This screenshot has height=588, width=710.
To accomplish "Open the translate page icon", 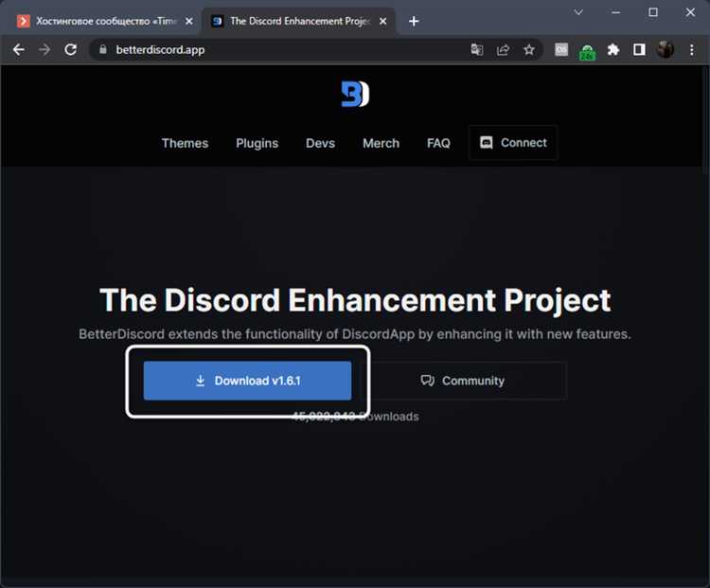I will point(477,49).
